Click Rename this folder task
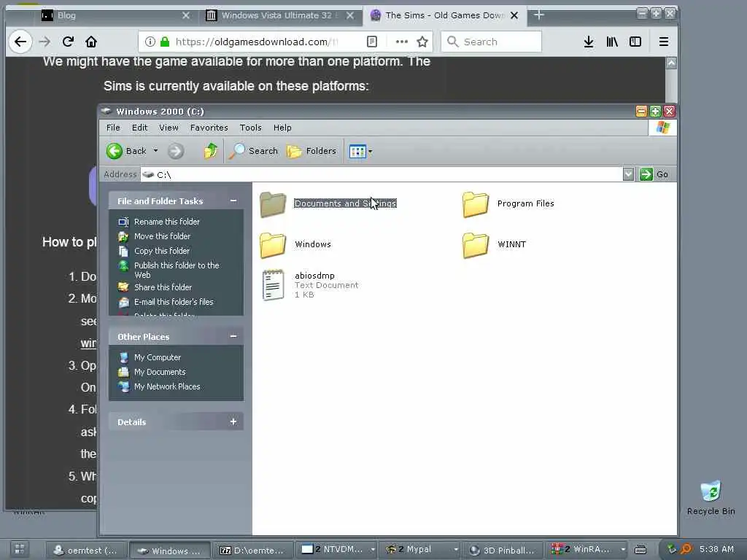This screenshot has height=560, width=747. (x=167, y=222)
